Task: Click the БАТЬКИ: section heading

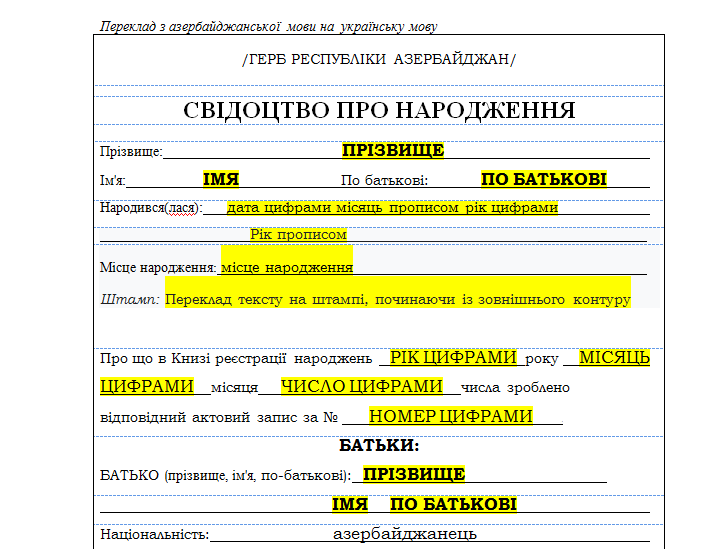Action: [x=379, y=445]
